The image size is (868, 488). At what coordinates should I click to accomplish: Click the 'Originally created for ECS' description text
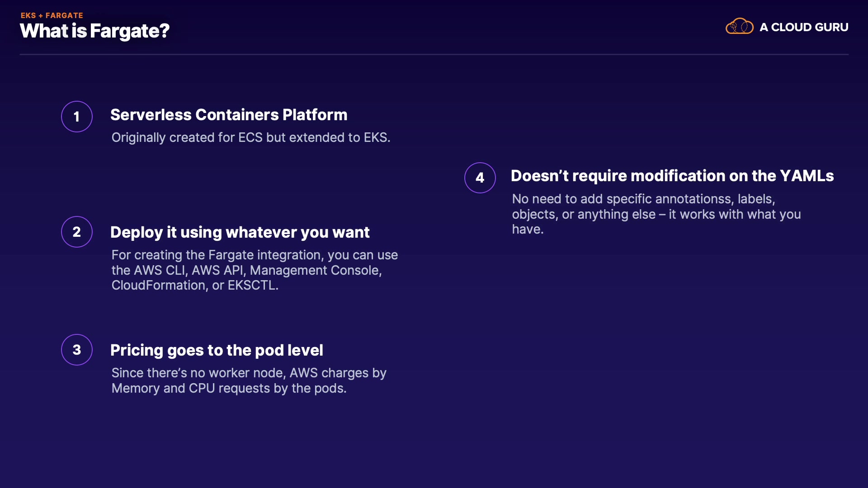[x=250, y=137]
